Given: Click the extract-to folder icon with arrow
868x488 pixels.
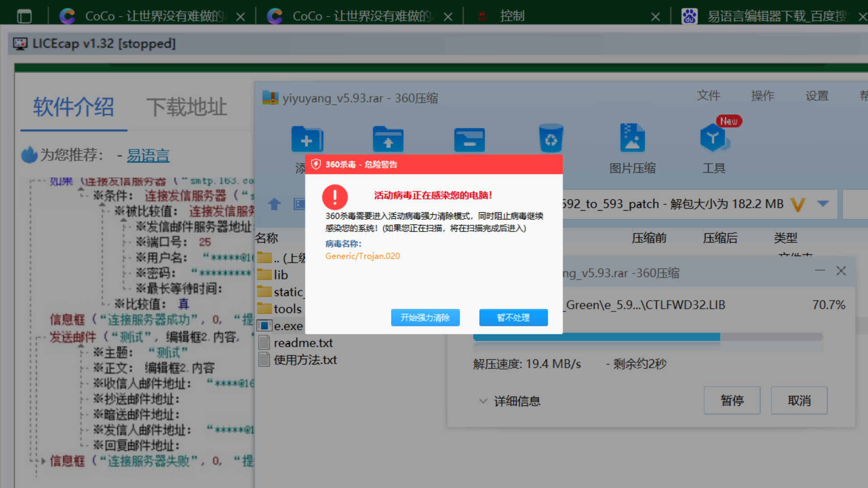Looking at the screenshot, I should [388, 139].
